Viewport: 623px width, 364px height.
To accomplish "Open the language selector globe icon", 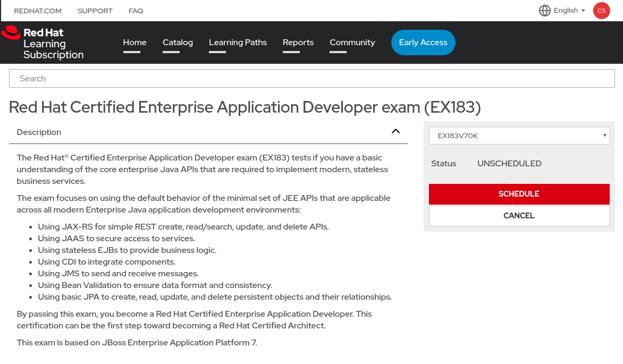I will 544,10.
